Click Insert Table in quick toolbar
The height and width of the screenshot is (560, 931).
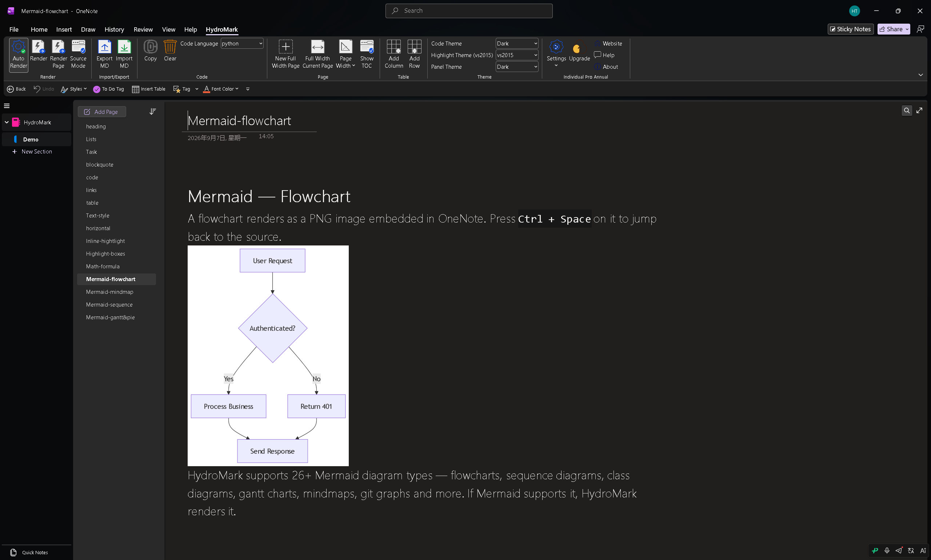point(149,89)
